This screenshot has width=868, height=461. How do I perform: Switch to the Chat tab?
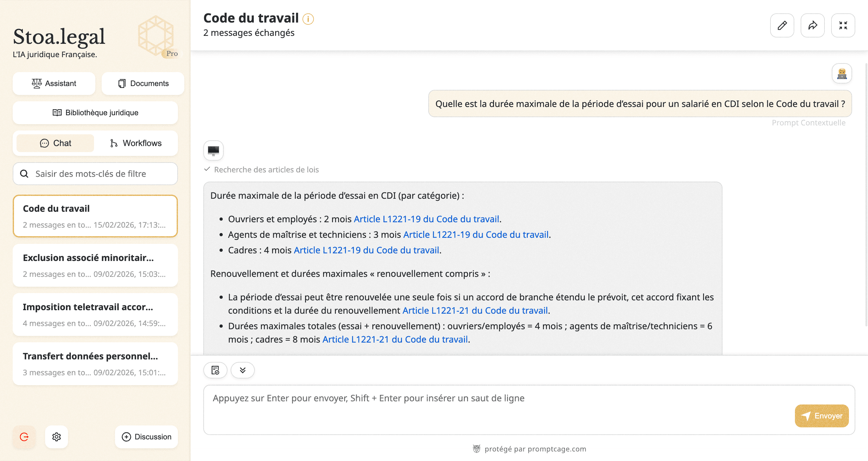point(55,143)
